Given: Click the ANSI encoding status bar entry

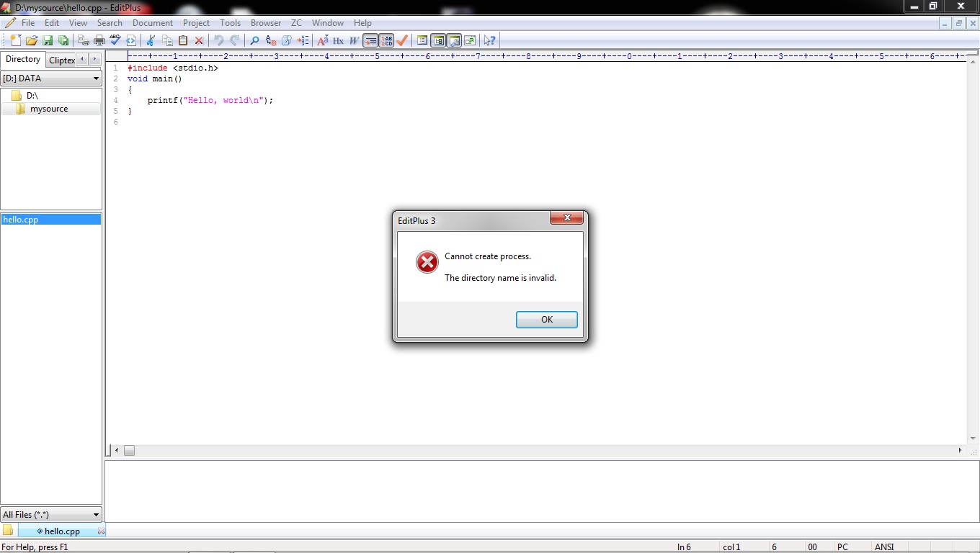Looking at the screenshot, I should coord(884,547).
